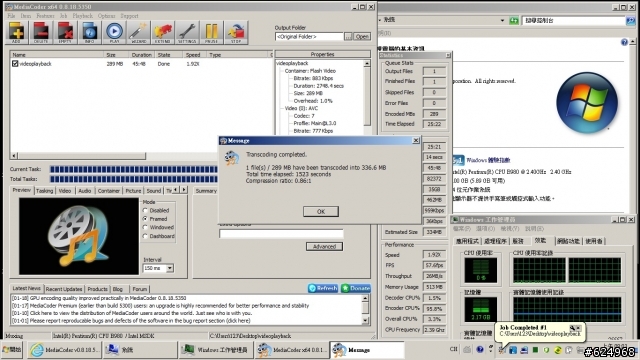The image size is (640, 360).
Task: Click the right arrow of the tab scroller
Action: [184, 190]
